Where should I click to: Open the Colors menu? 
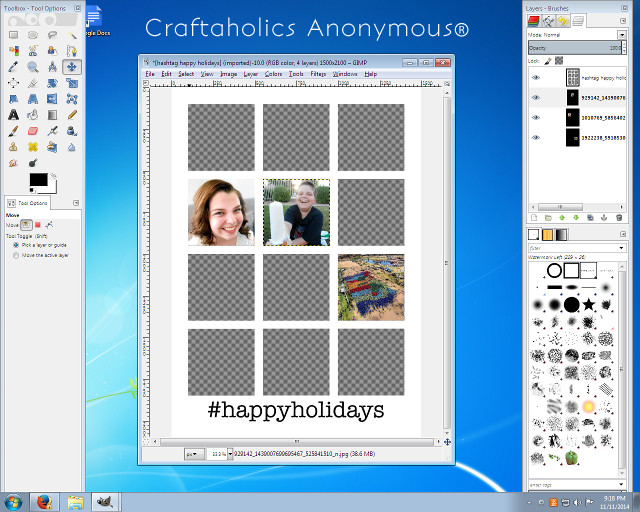click(273, 74)
